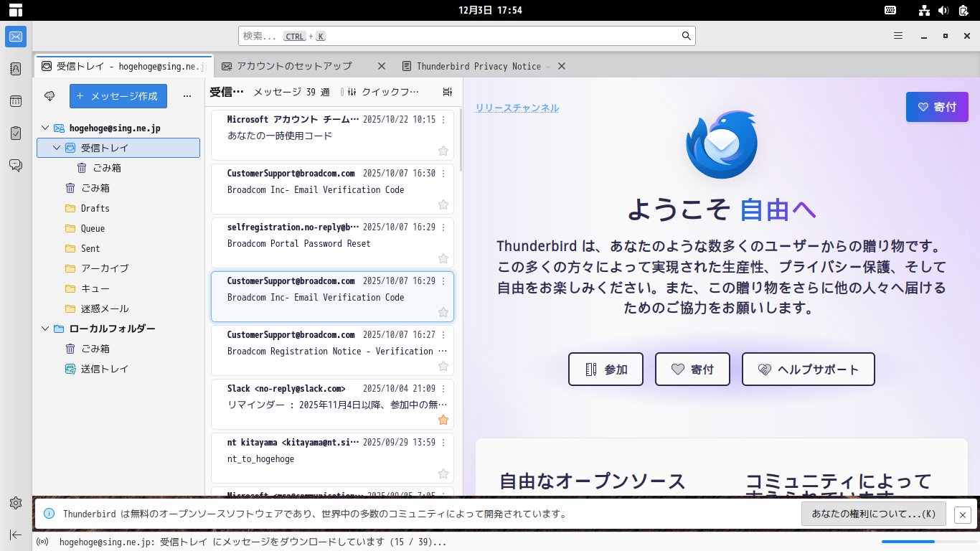Open message list display options

[x=448, y=92]
